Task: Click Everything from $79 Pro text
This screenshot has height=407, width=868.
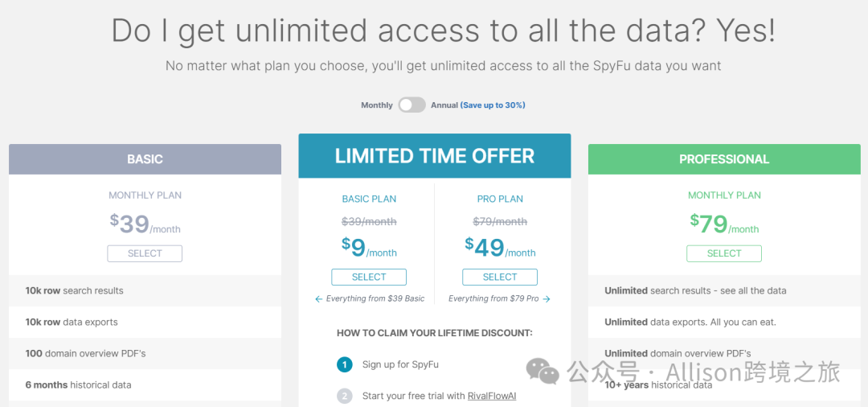Action: click(x=493, y=299)
